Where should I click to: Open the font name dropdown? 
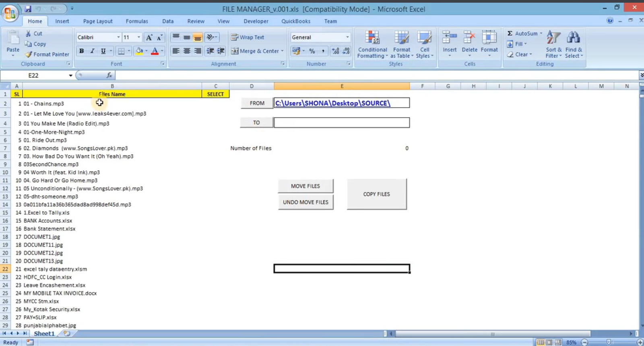(x=118, y=37)
